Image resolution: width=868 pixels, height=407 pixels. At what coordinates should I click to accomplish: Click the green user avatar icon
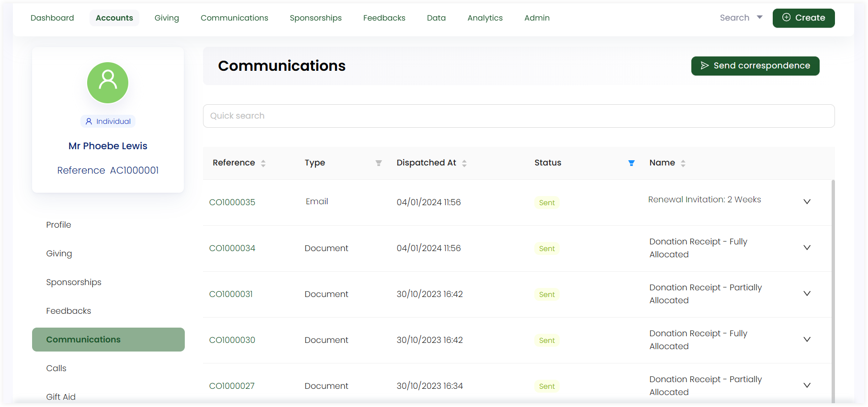[x=108, y=83]
